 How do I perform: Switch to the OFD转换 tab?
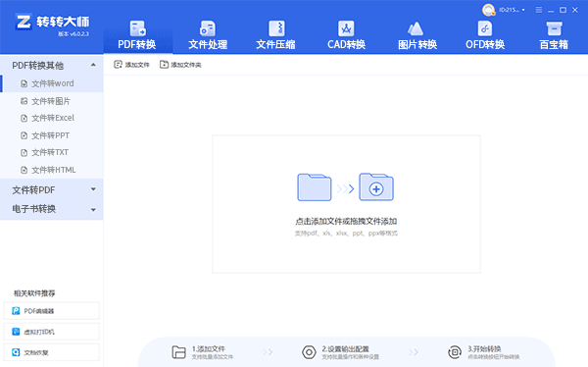tap(485, 35)
